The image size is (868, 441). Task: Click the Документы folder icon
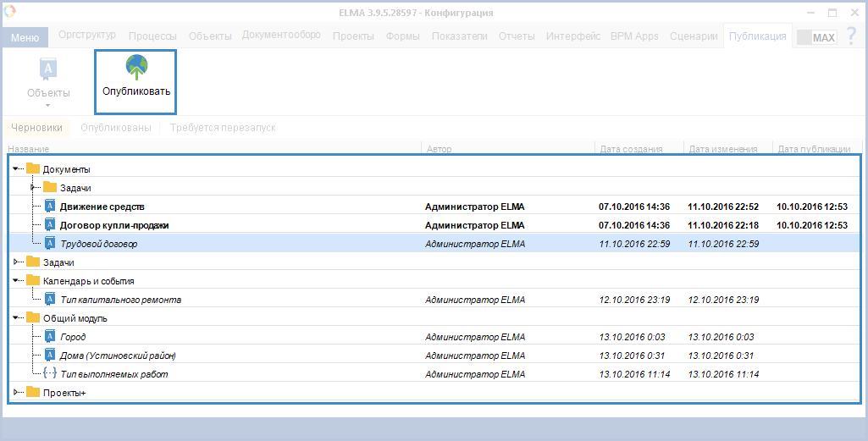point(33,168)
